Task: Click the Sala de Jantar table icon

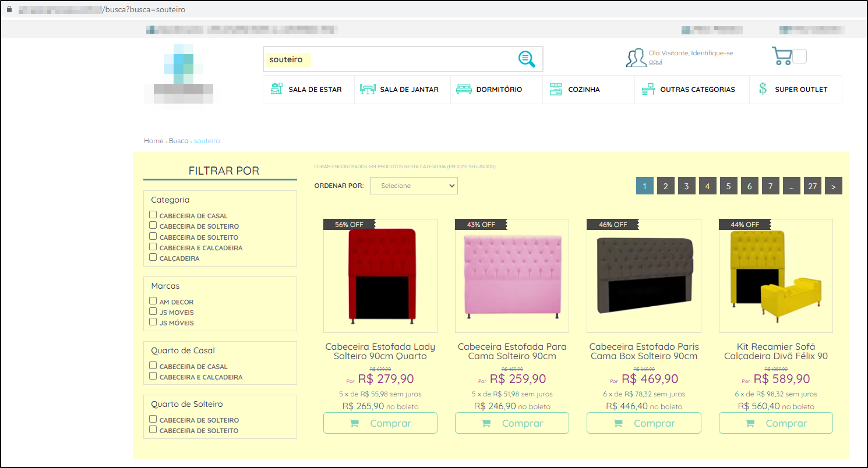Action: tap(368, 89)
